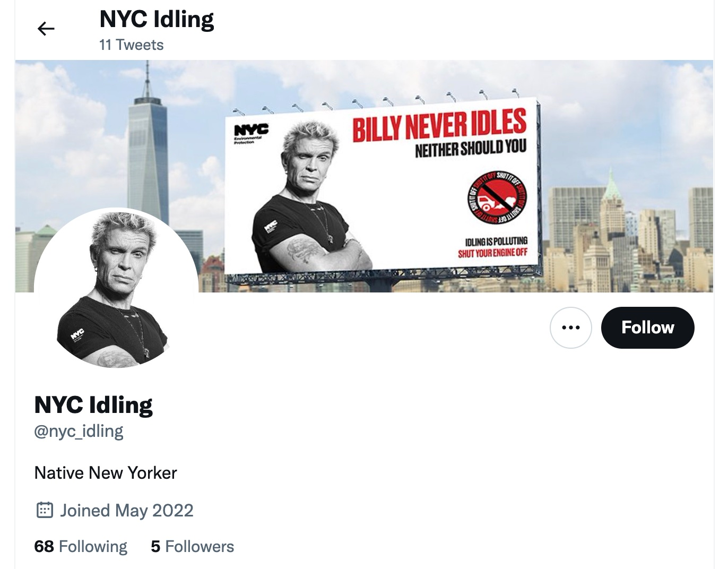Open the three-dot more options button

pos(570,327)
